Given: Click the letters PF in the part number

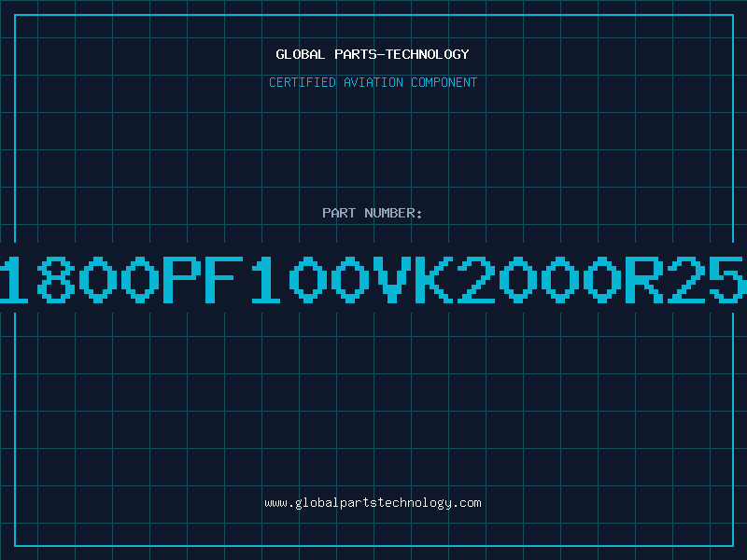Looking at the screenshot, I should (204, 279).
